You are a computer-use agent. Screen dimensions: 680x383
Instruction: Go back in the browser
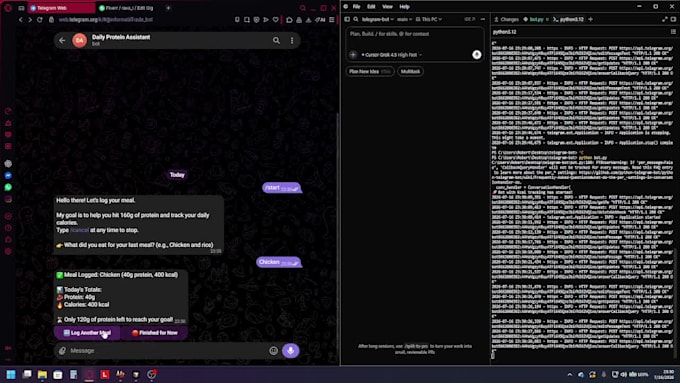20,20
